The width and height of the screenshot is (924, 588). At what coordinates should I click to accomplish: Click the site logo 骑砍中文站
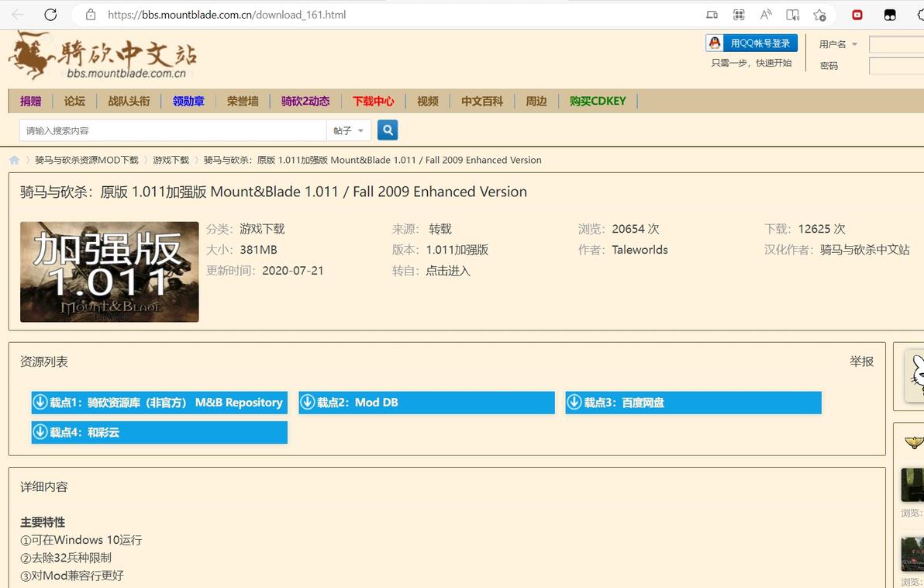(103, 56)
